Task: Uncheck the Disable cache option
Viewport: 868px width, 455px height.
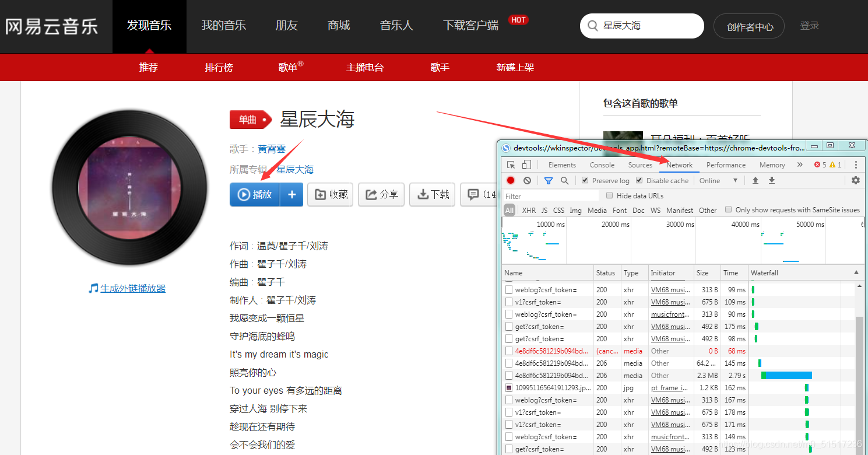Action: 639,180
